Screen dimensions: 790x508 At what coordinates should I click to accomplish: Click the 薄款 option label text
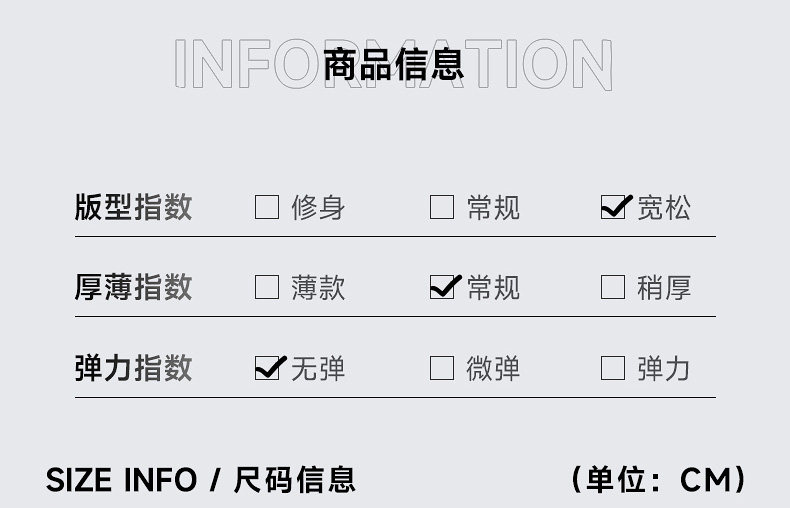tap(318, 288)
